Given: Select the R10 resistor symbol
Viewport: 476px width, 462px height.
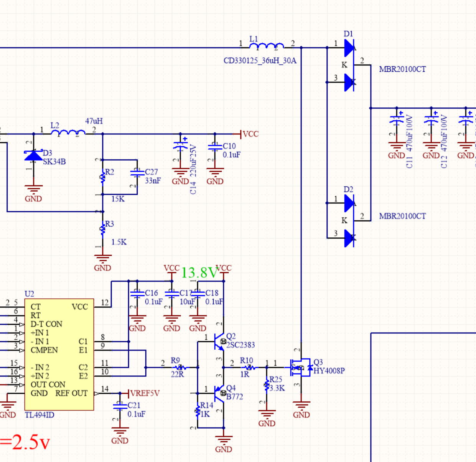Looking at the screenshot, I should 249,367.
